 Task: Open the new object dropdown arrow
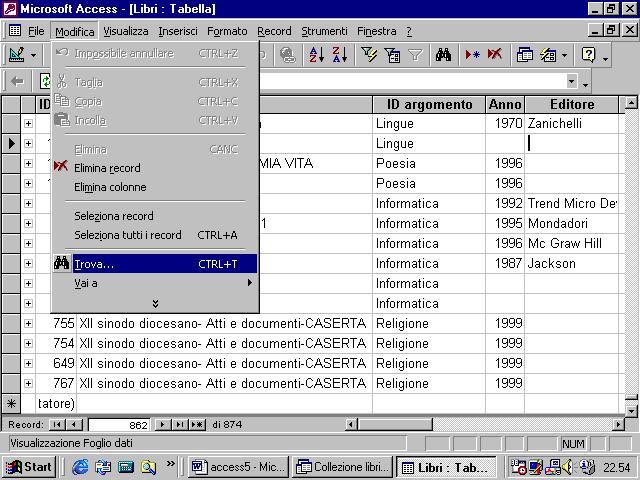(x=564, y=55)
